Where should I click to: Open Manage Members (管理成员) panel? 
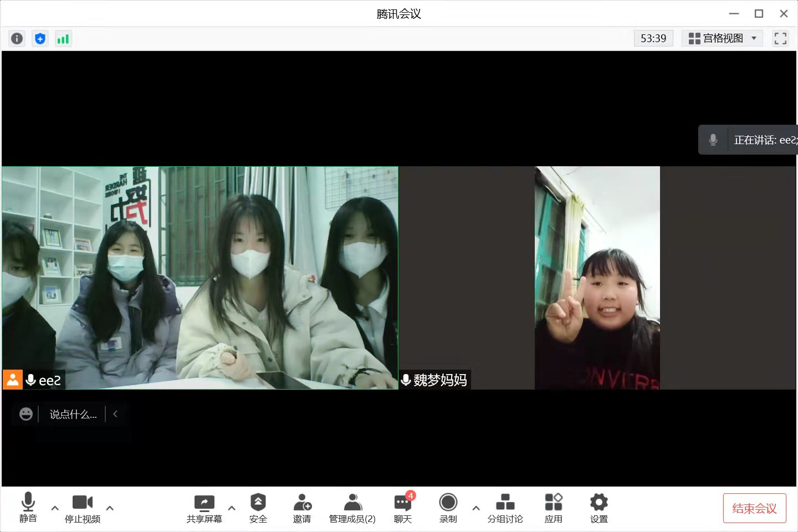click(352, 508)
